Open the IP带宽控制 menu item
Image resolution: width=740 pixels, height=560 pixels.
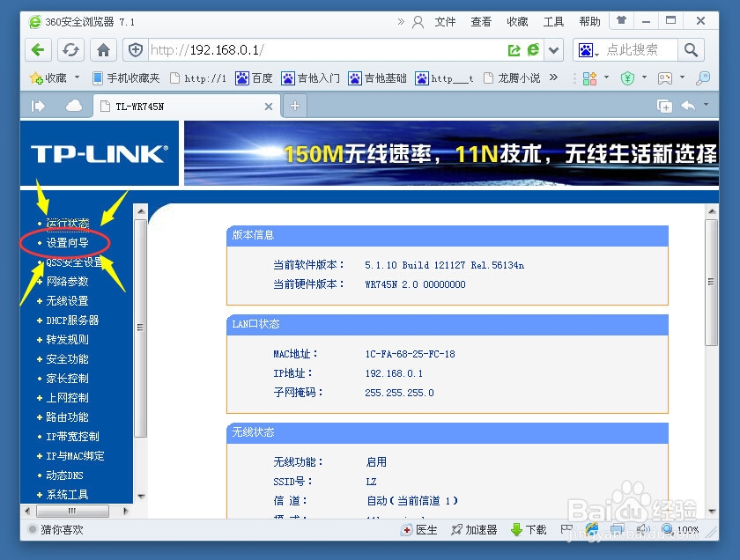click(x=72, y=437)
